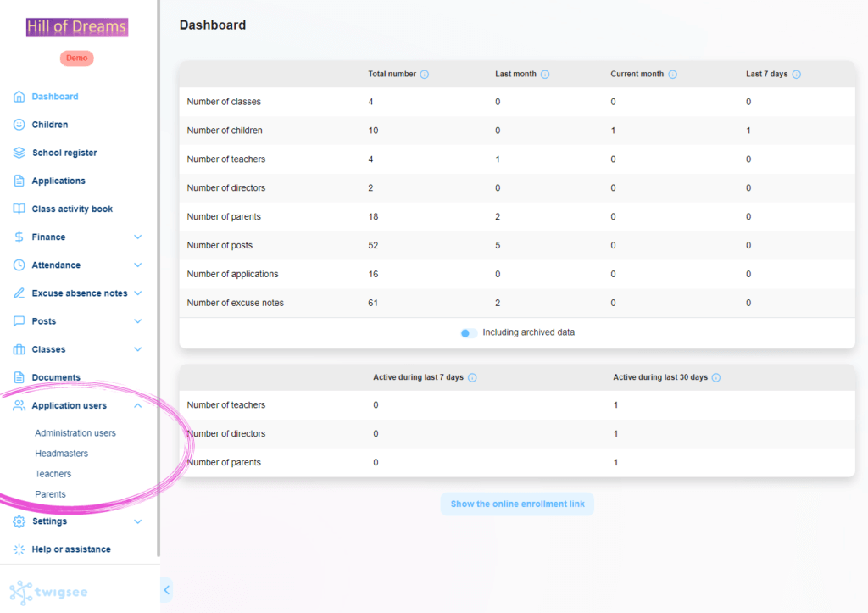The image size is (868, 613).
Task: Click the School register layers icon
Action: point(19,153)
